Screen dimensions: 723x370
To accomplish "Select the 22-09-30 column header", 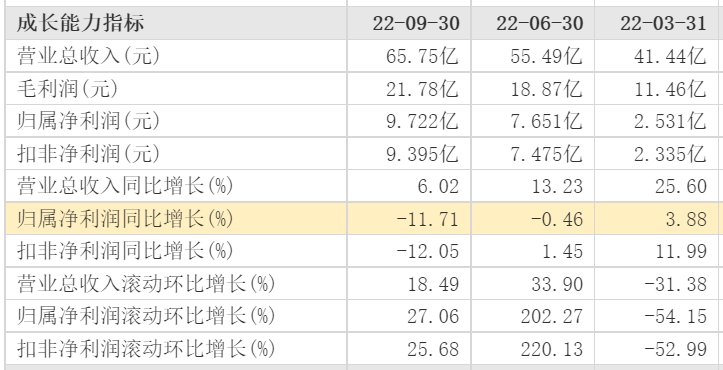I will [x=416, y=24].
